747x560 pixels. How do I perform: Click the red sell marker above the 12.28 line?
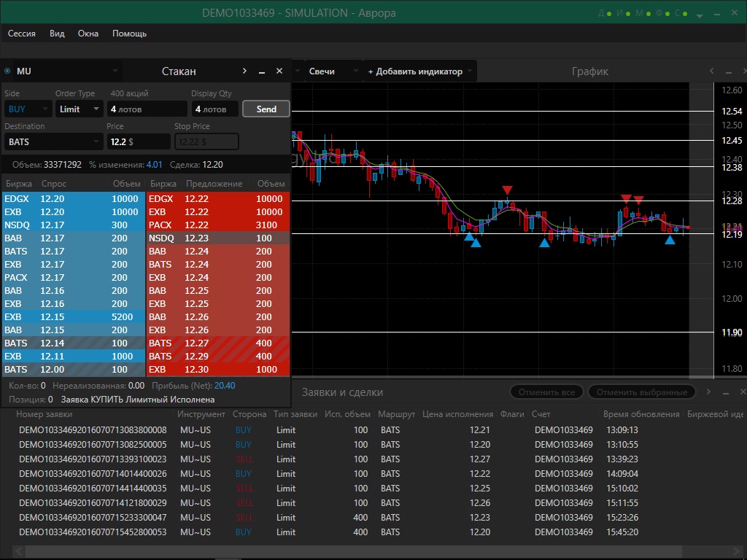[507, 190]
